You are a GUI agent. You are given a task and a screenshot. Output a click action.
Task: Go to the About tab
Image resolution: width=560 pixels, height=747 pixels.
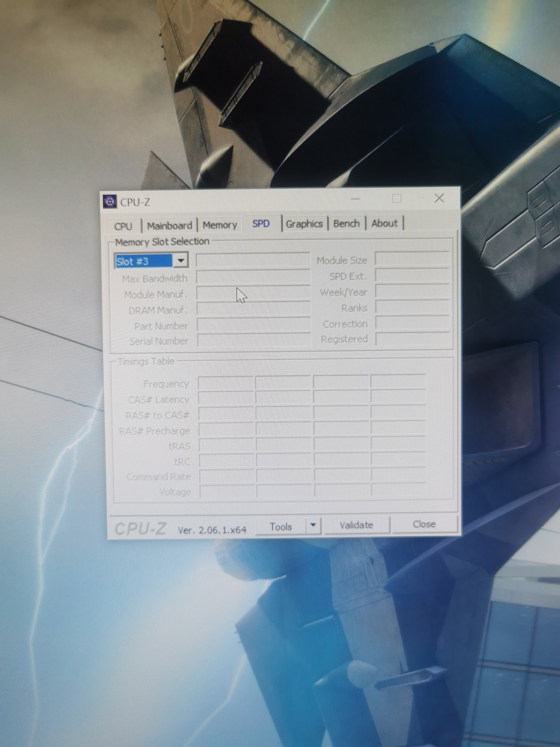click(x=384, y=223)
